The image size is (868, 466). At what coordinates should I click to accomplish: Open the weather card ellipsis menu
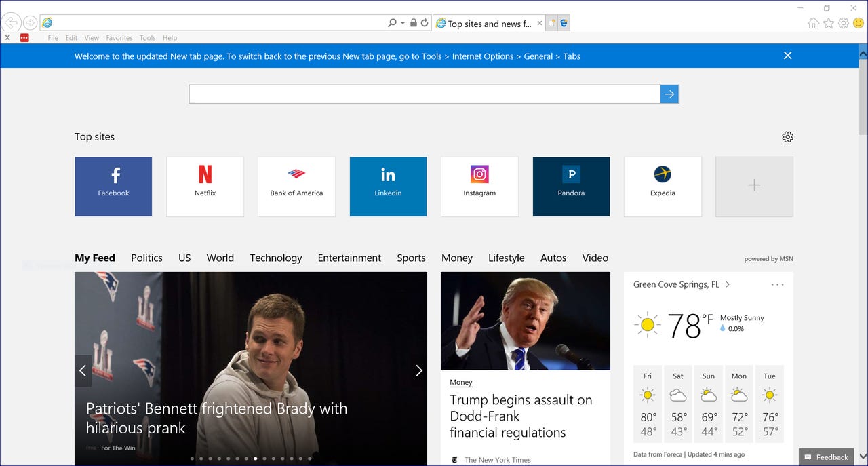(777, 285)
